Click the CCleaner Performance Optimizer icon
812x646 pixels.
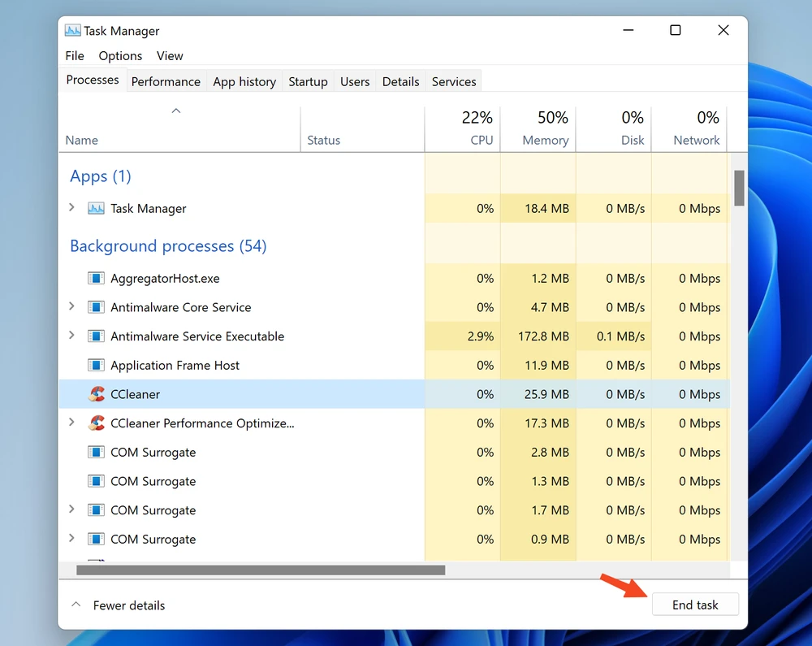point(97,423)
